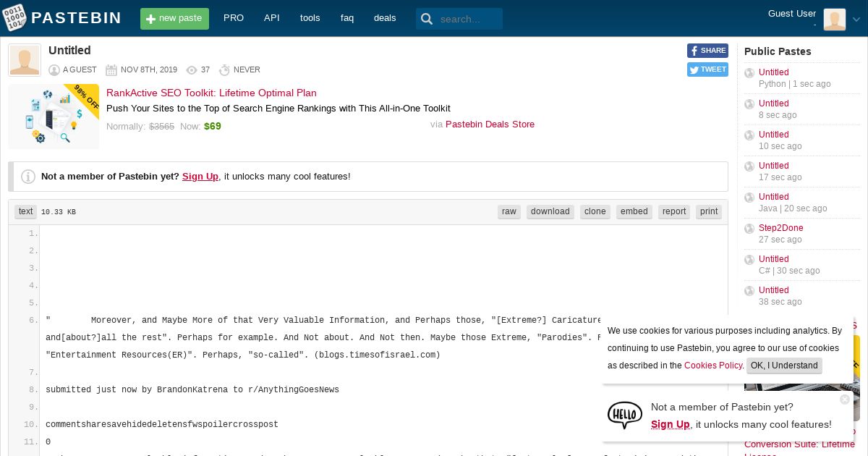
Task: Click the globe icon beside the 38 sec ago paste
Action: pyautogui.click(x=749, y=291)
